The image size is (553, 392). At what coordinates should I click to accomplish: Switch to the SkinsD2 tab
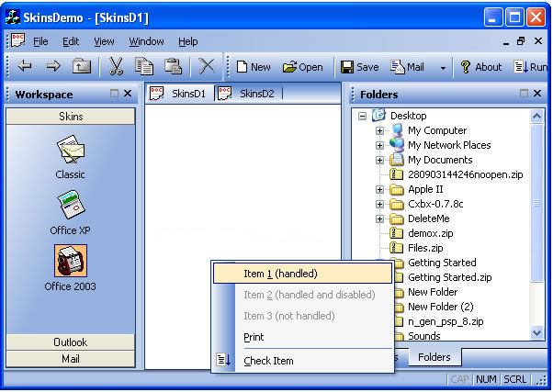249,94
